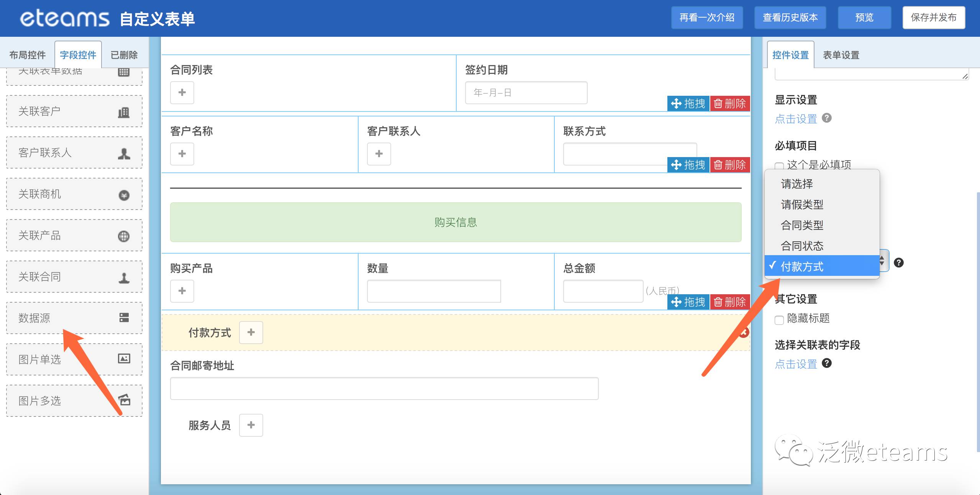Check the 这个是必填项 checkbox
This screenshot has width=980, height=495.
pyautogui.click(x=778, y=166)
